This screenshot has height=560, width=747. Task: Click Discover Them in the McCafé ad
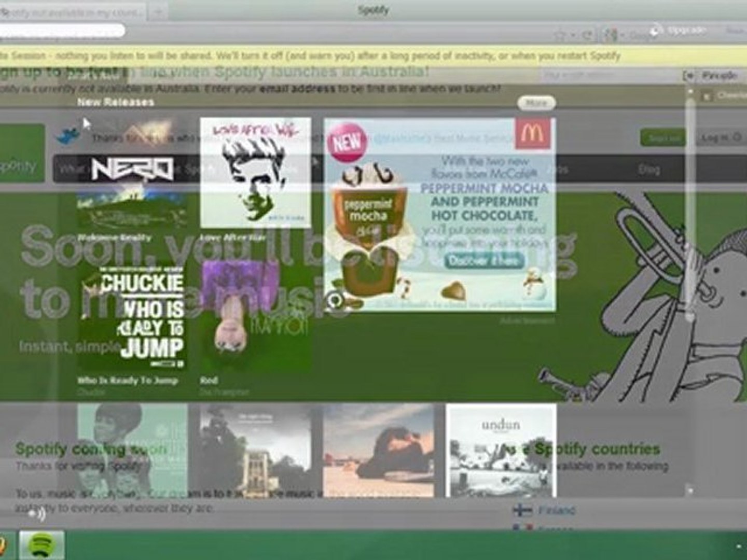(x=485, y=261)
